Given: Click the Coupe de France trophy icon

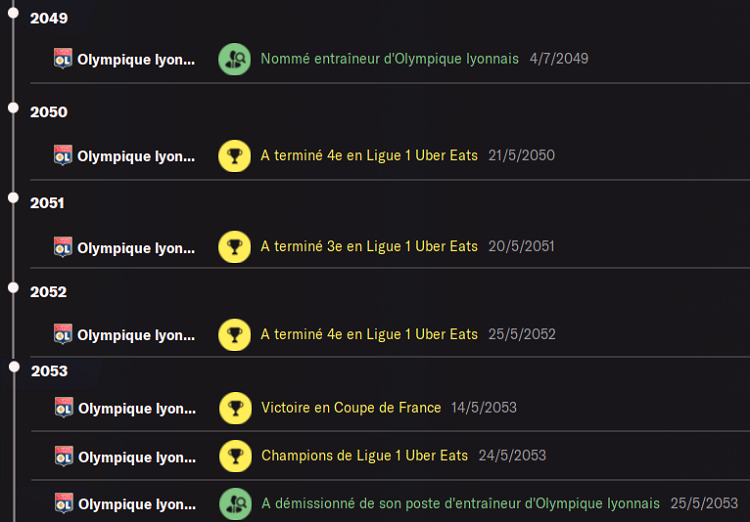Looking at the screenshot, I should click(x=236, y=408).
